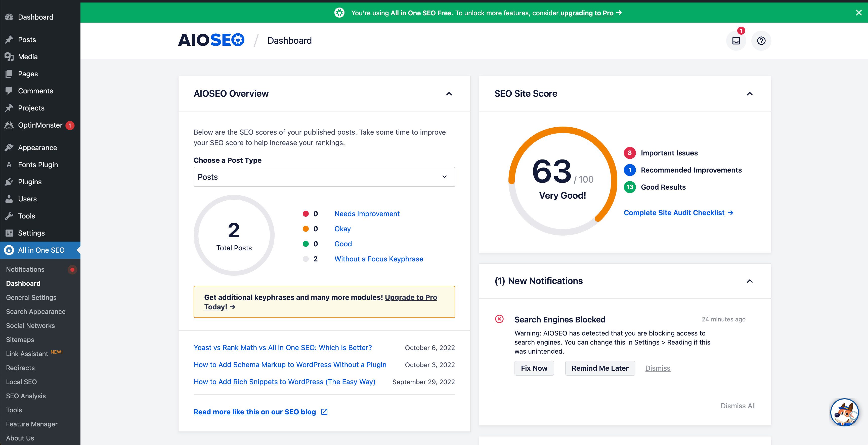868x445 pixels.
Task: Click Fix Now button for blocked search engines
Action: 533,368
